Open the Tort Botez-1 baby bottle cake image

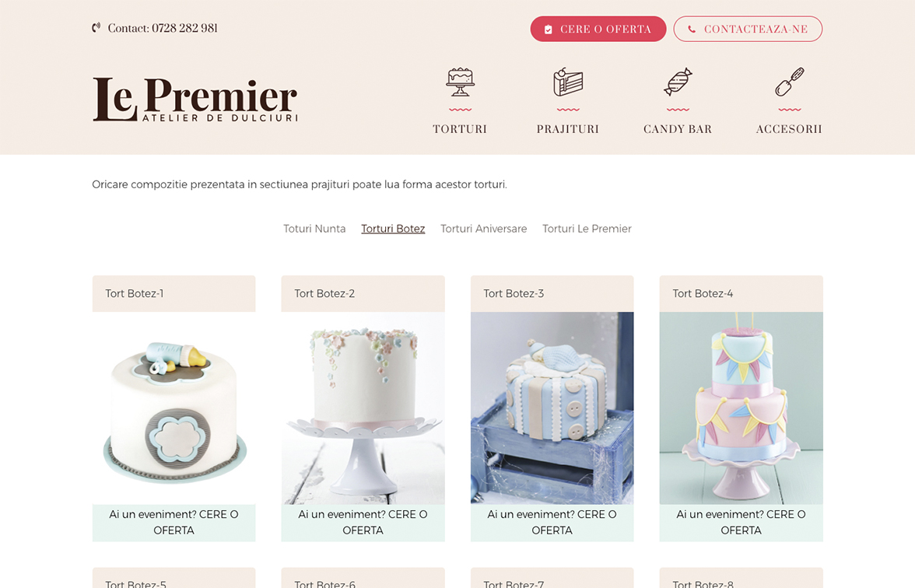pyautogui.click(x=174, y=408)
